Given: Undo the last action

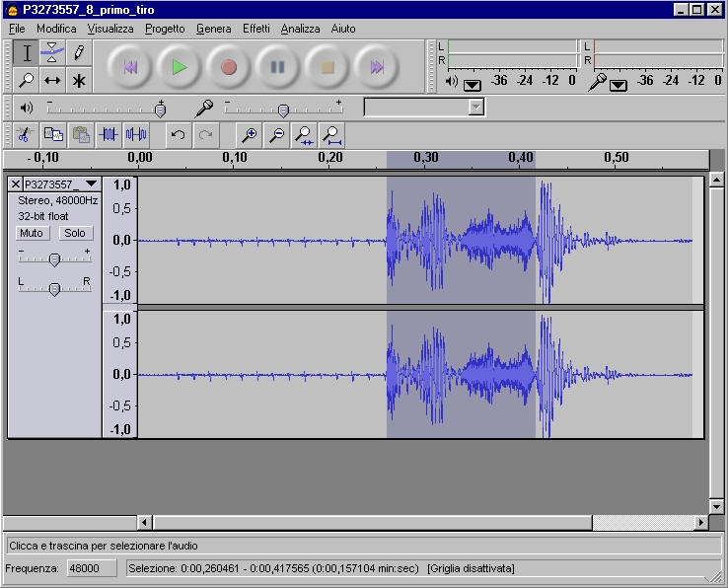Looking at the screenshot, I should [x=179, y=135].
